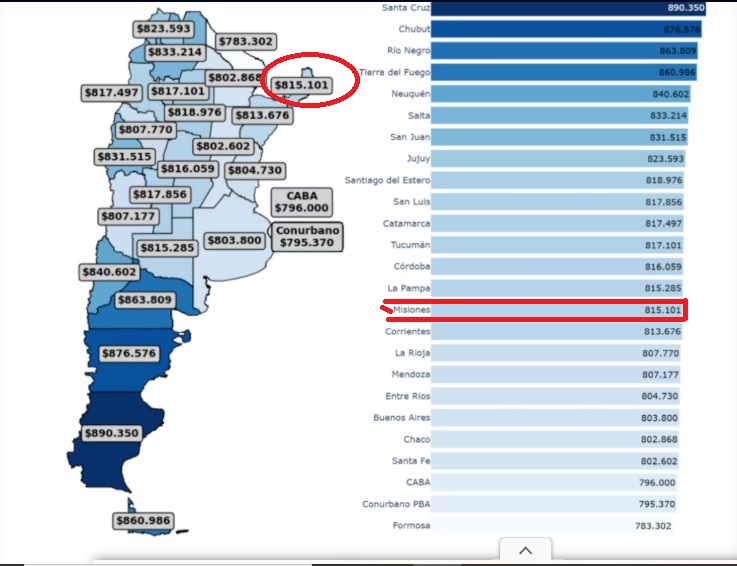The image size is (737, 566).
Task: Click the Córdoba row in the bar chart
Action: click(561, 267)
